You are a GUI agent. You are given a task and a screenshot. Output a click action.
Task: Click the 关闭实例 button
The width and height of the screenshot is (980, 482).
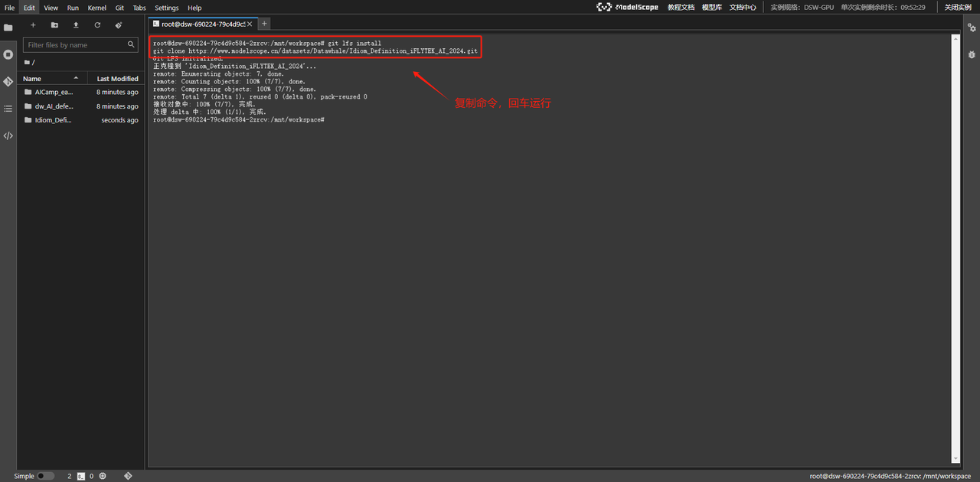957,8
